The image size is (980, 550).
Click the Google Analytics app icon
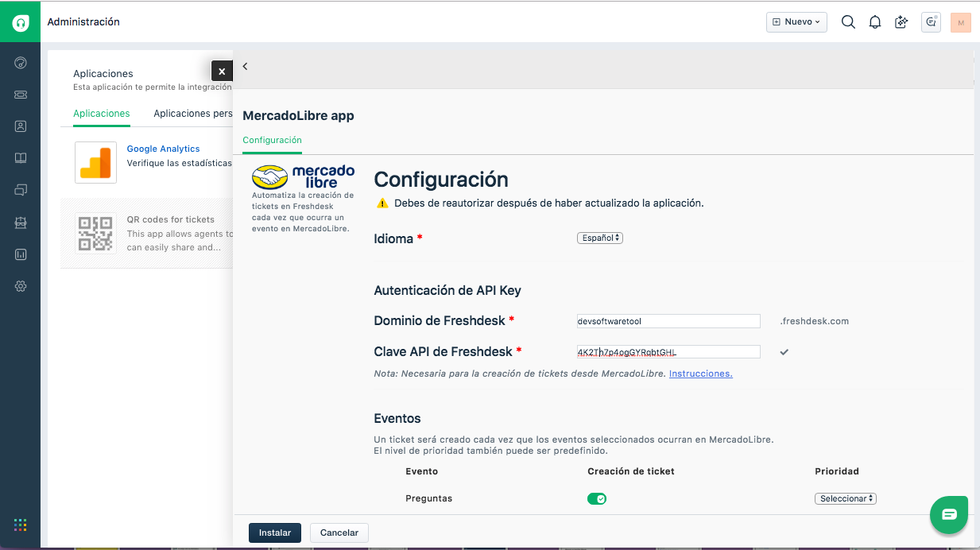(x=95, y=162)
